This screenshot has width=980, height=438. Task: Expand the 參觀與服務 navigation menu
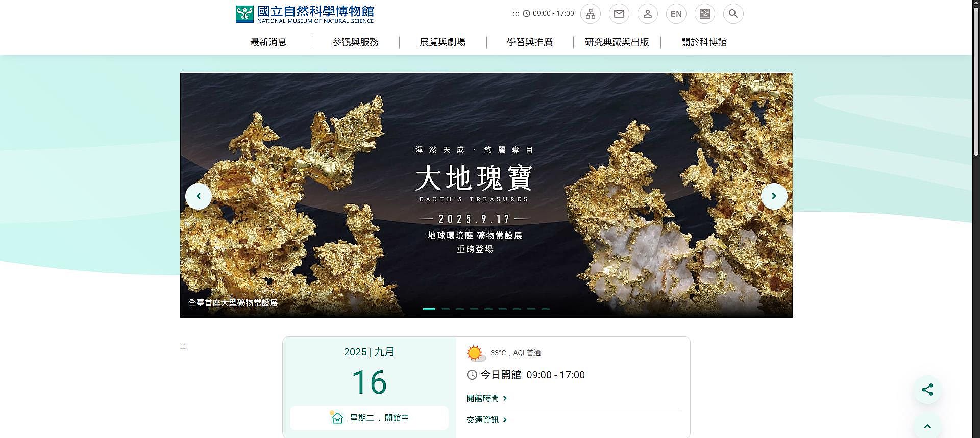click(355, 42)
